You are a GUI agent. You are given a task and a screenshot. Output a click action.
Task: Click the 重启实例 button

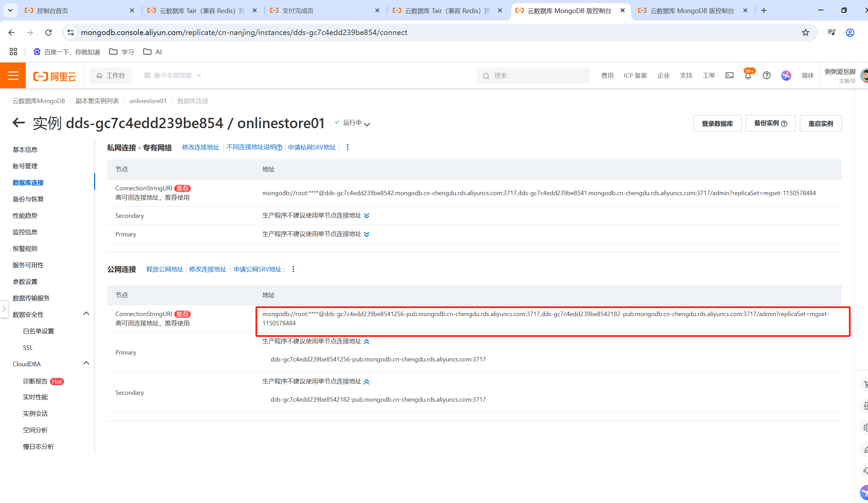pyautogui.click(x=821, y=123)
